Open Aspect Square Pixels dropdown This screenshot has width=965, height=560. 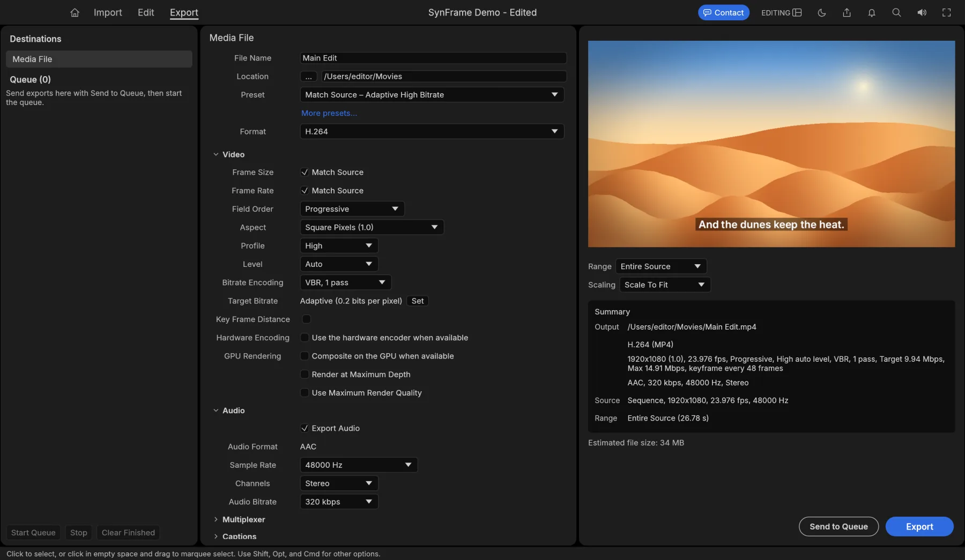pos(372,227)
